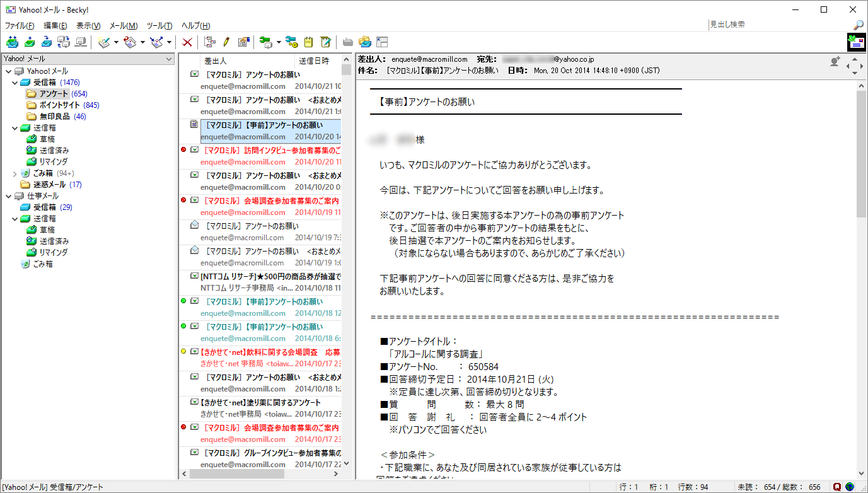Open the 表示(V) menu
The height and width of the screenshot is (493, 868).
click(88, 26)
